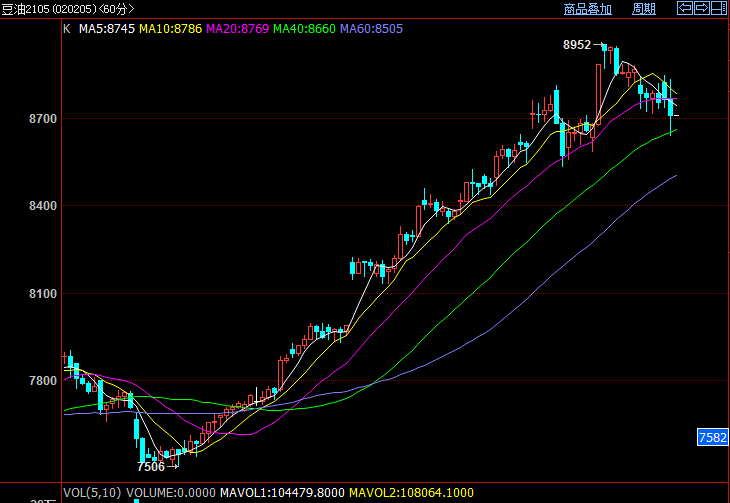Select the MA10:8786 indicator label
The height and width of the screenshot is (503, 730).
tap(170, 29)
